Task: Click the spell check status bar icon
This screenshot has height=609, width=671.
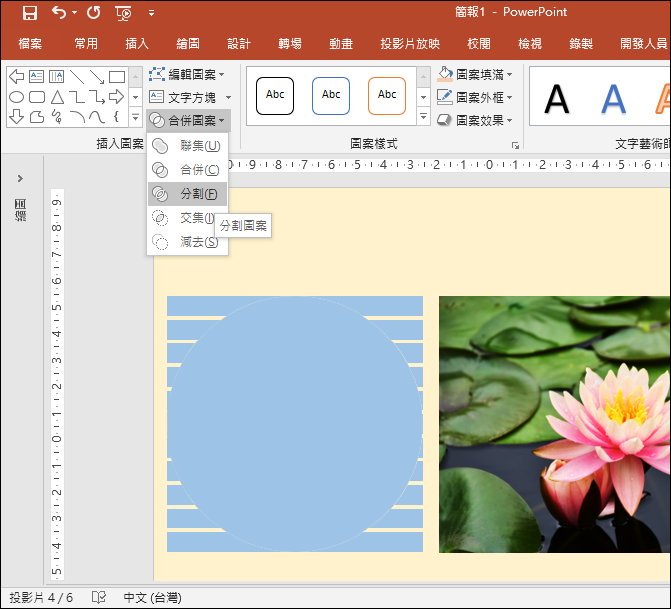Action: coord(98,597)
